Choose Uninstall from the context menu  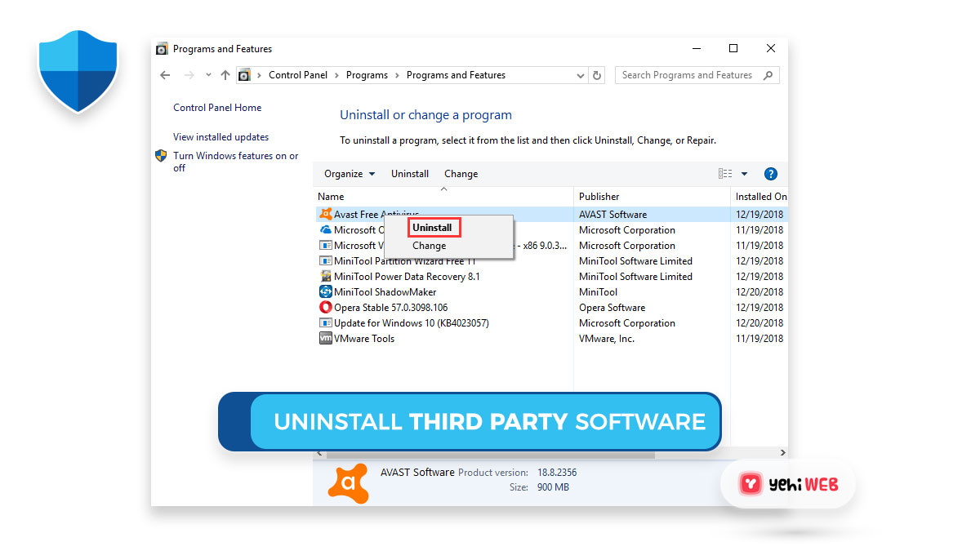pos(433,227)
